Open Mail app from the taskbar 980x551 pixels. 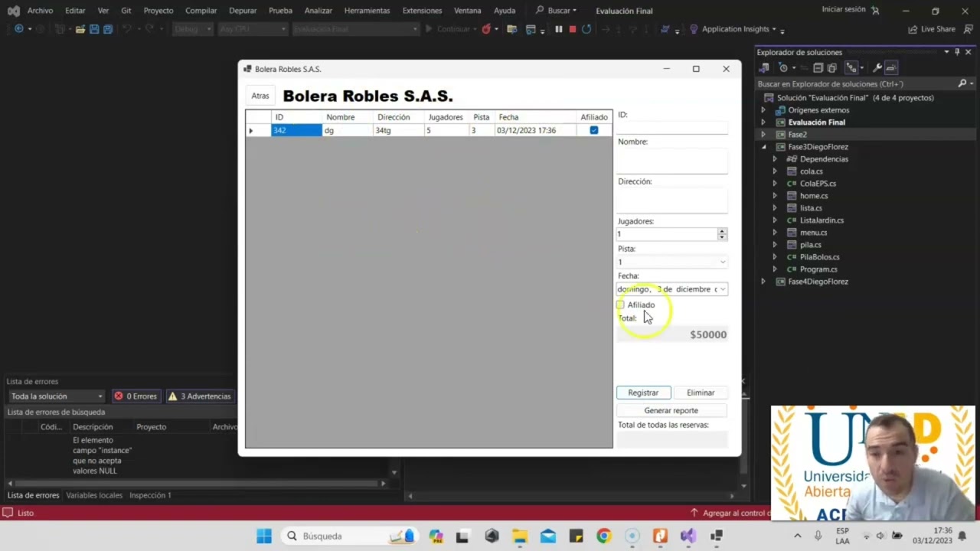click(548, 536)
